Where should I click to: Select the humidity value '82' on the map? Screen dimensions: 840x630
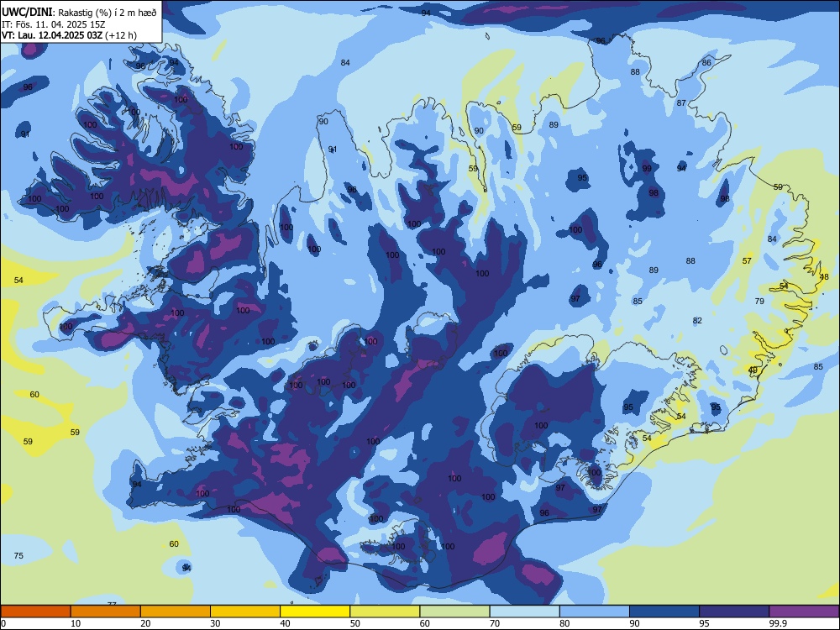(x=697, y=320)
